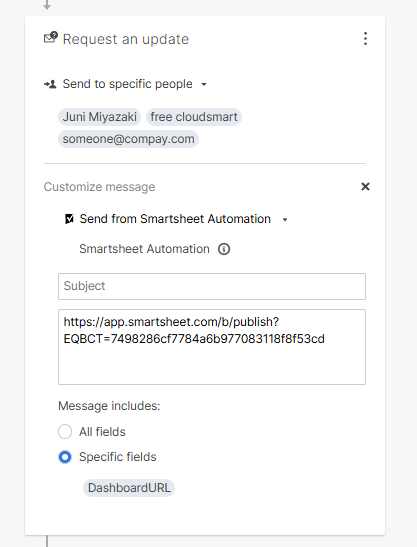Click the add-person recipient icon
Screen dimensions: 417x547
click(x=50, y=84)
